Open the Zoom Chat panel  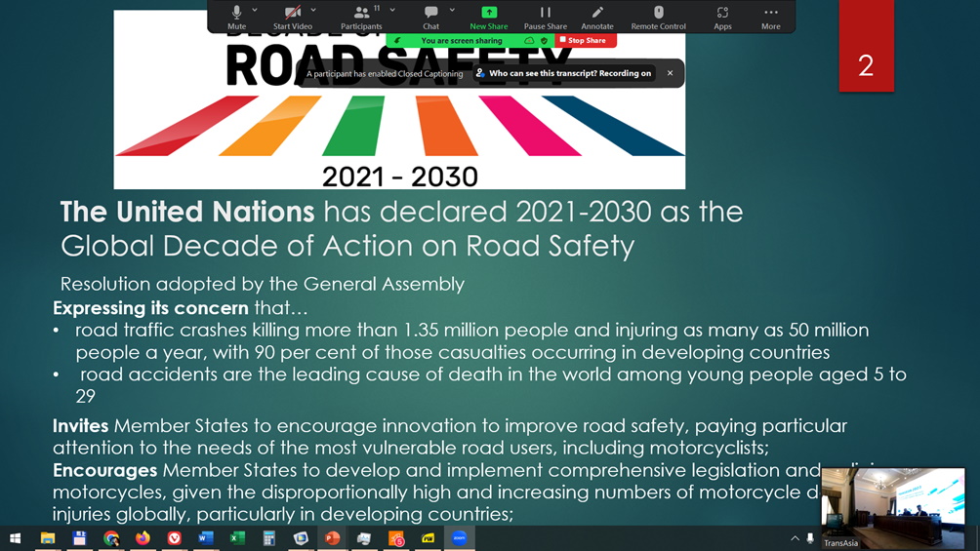(430, 17)
